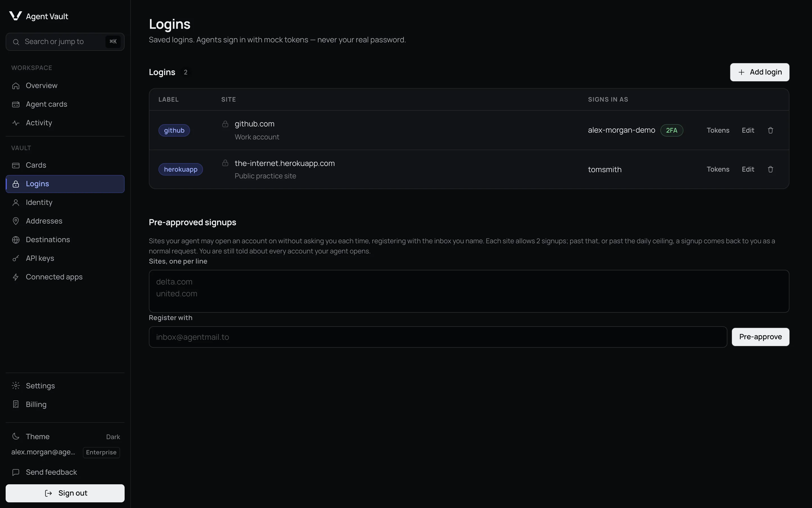Click the Billing receipt icon

[16, 404]
